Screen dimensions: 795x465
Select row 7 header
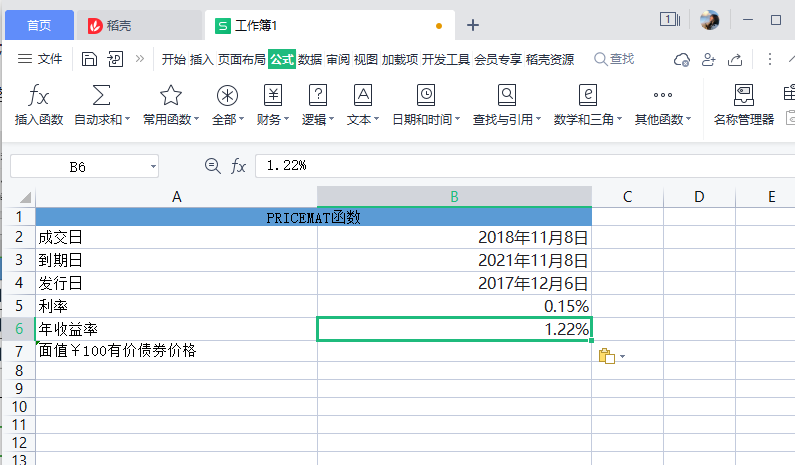click(19, 351)
